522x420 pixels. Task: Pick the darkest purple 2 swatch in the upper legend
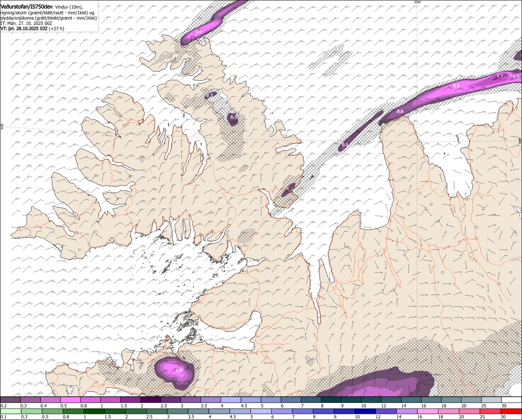[150, 400]
